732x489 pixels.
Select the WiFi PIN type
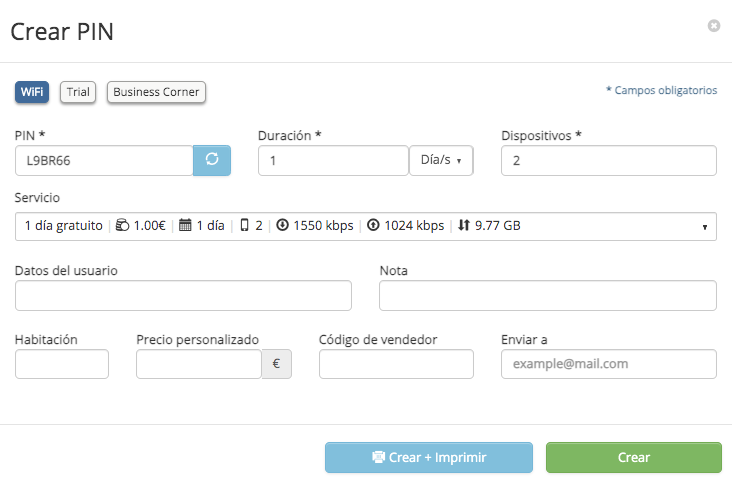(32, 92)
